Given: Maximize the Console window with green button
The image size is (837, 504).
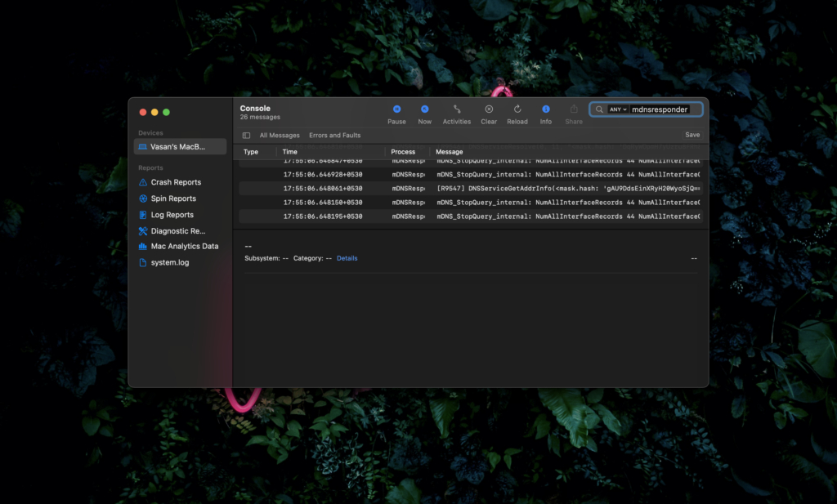Looking at the screenshot, I should 166,112.
